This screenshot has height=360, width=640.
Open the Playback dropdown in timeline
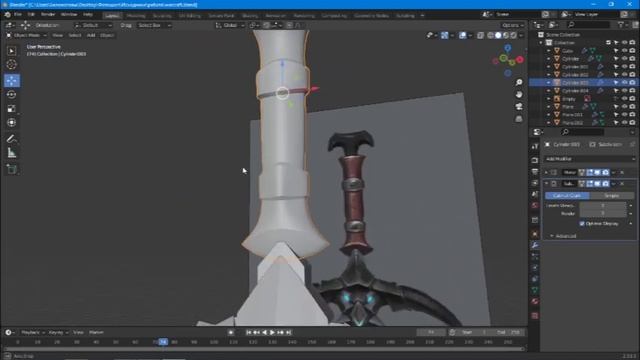(33, 333)
